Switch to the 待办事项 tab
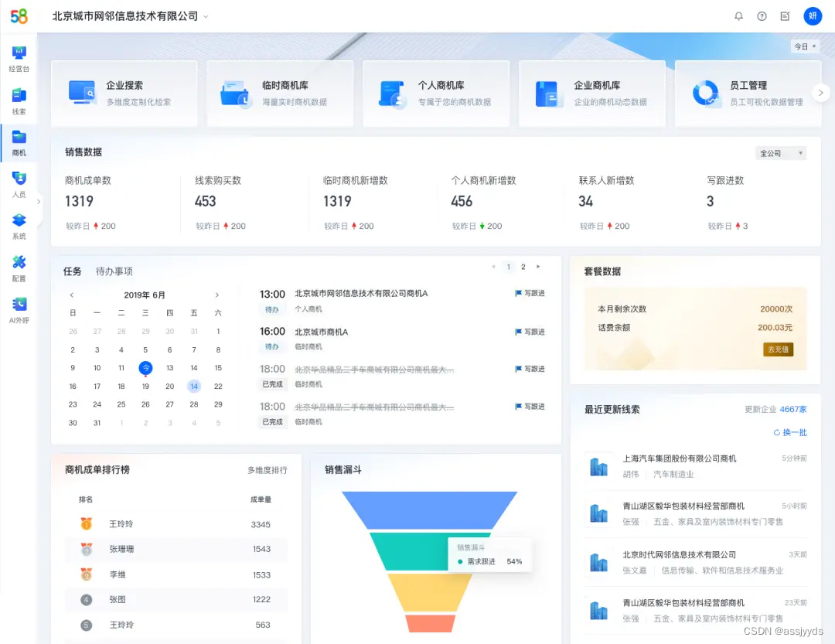The width and height of the screenshot is (835, 644). click(x=114, y=271)
